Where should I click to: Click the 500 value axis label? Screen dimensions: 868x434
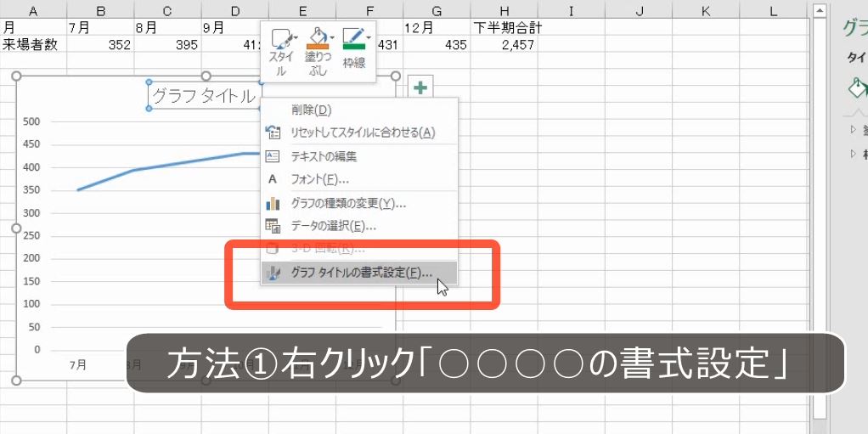[x=32, y=121]
